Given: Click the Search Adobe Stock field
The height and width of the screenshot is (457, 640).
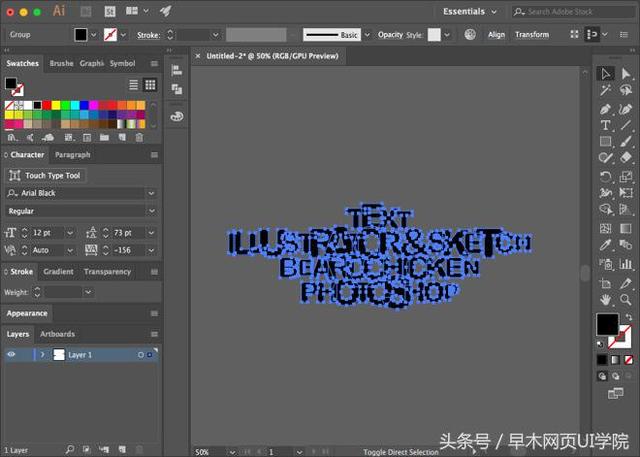Looking at the screenshot, I should click(573, 11).
